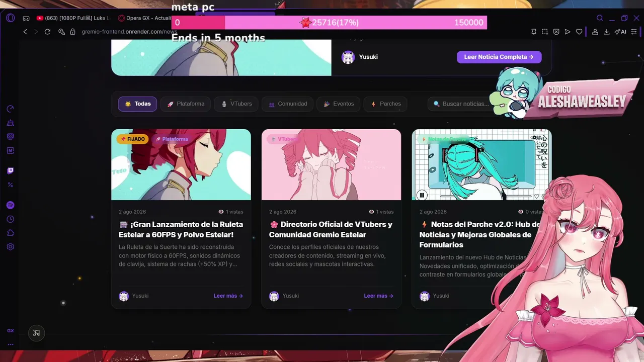
Task: Click the donation goal progress bar
Action: [x=329, y=23]
